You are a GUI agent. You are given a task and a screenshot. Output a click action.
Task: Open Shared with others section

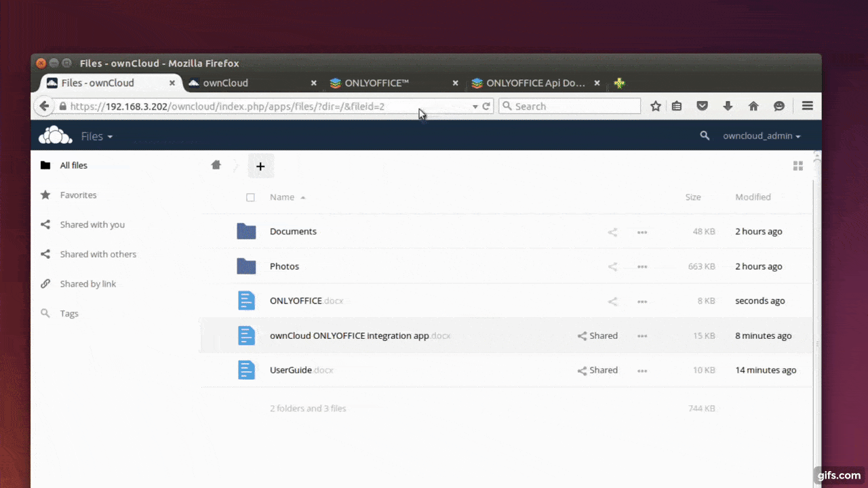tap(98, 254)
